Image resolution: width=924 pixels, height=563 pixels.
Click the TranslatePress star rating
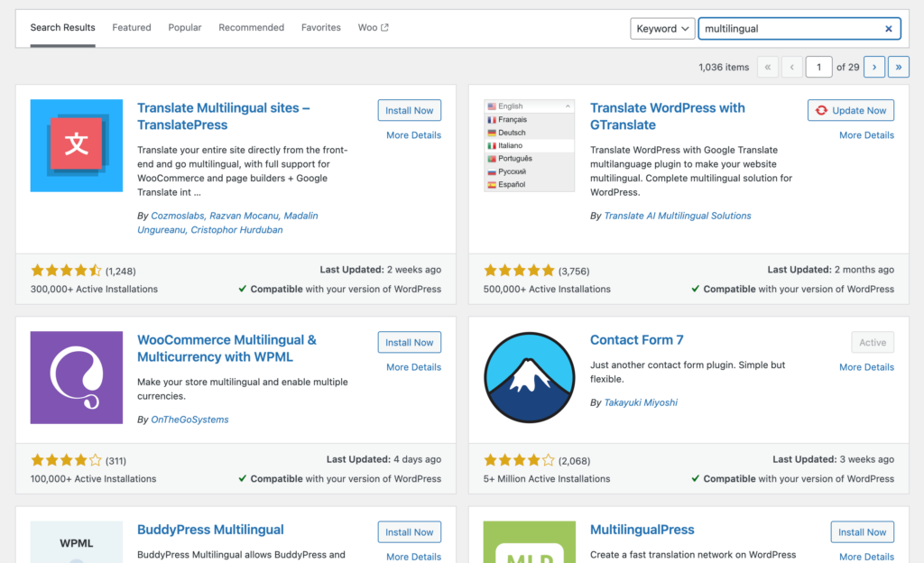[66, 271]
